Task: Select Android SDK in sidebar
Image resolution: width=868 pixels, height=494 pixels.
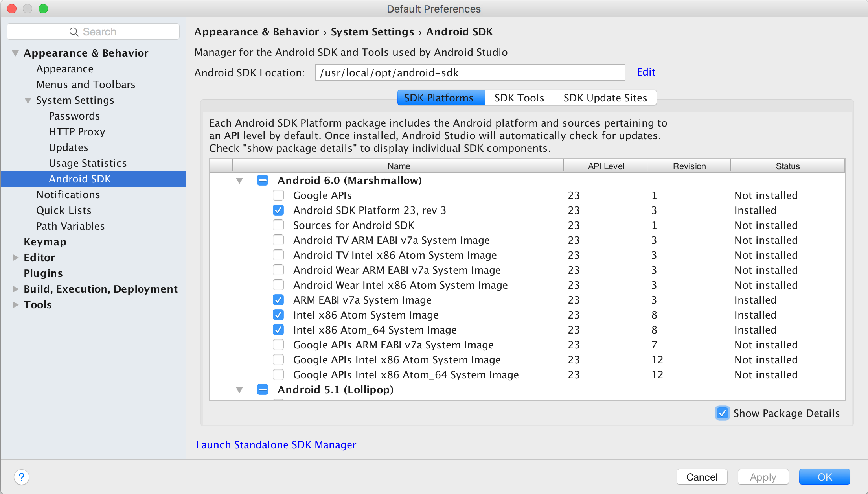Action: point(93,179)
